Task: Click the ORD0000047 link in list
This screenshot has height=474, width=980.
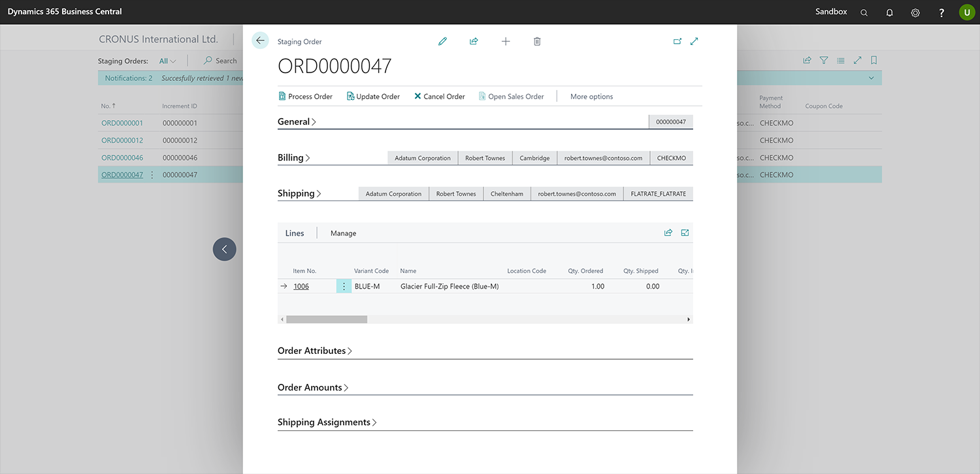Action: [x=122, y=175]
